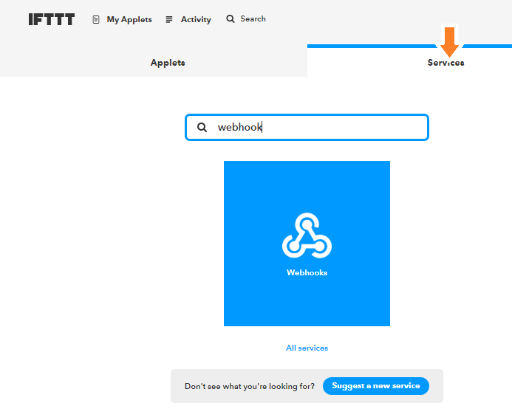512x420 pixels.
Task: Open My Applets page
Action: 129,20
